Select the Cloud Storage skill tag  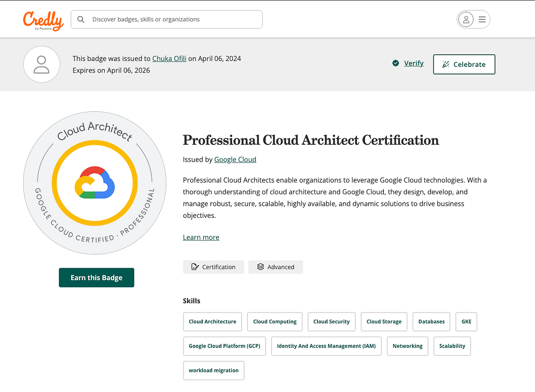(x=384, y=322)
